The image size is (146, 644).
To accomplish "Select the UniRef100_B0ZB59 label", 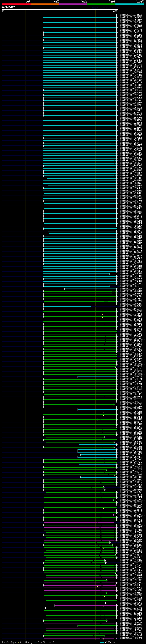I will click(x=131, y=158).
